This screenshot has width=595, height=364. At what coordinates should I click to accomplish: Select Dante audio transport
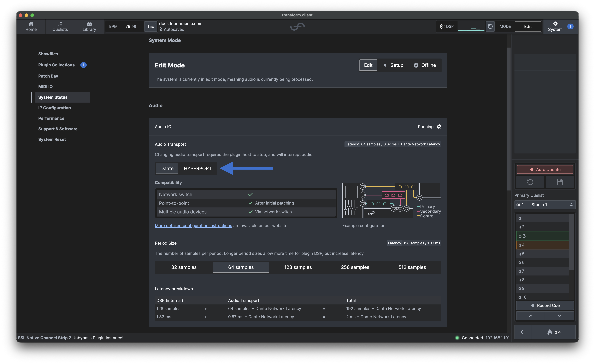(x=167, y=168)
